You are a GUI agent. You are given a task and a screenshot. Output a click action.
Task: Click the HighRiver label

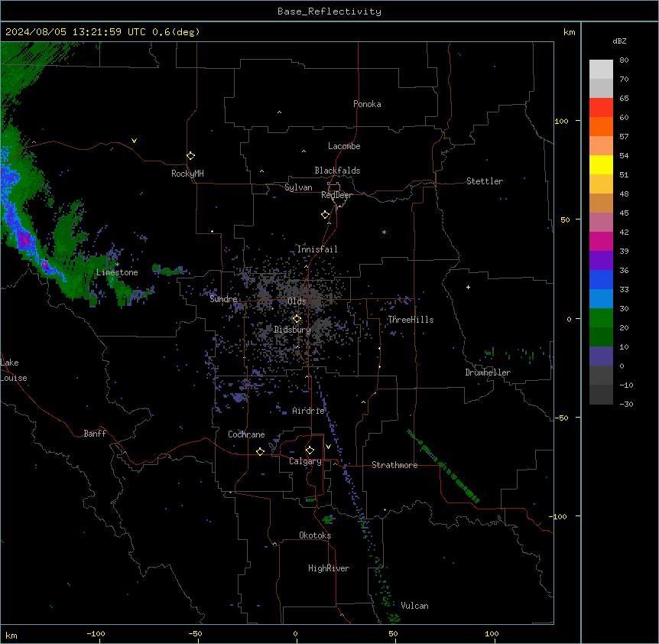[329, 568]
